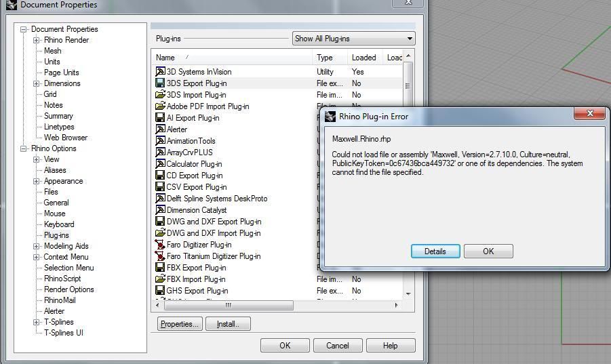Screen dimensions: 611x364
Task: Click the DWG and DXF Import icon
Action: pos(160,232)
